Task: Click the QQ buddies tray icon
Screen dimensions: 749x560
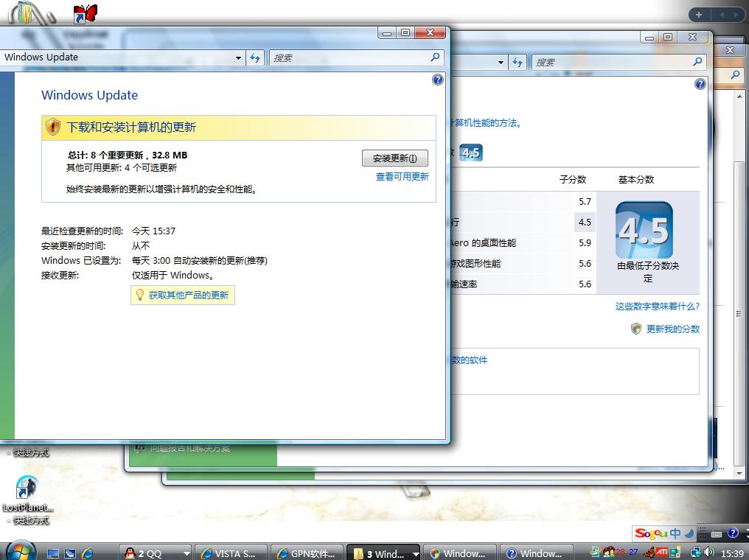Action: coord(609,553)
